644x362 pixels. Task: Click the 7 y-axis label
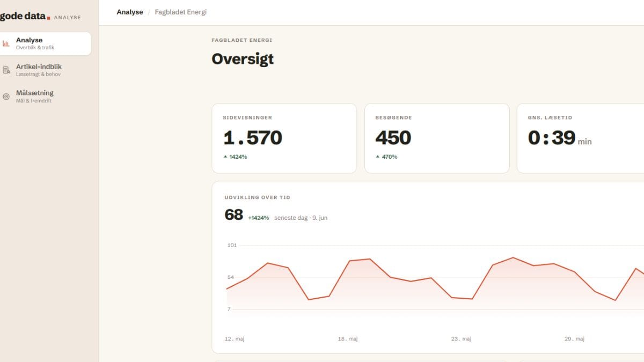(x=229, y=309)
